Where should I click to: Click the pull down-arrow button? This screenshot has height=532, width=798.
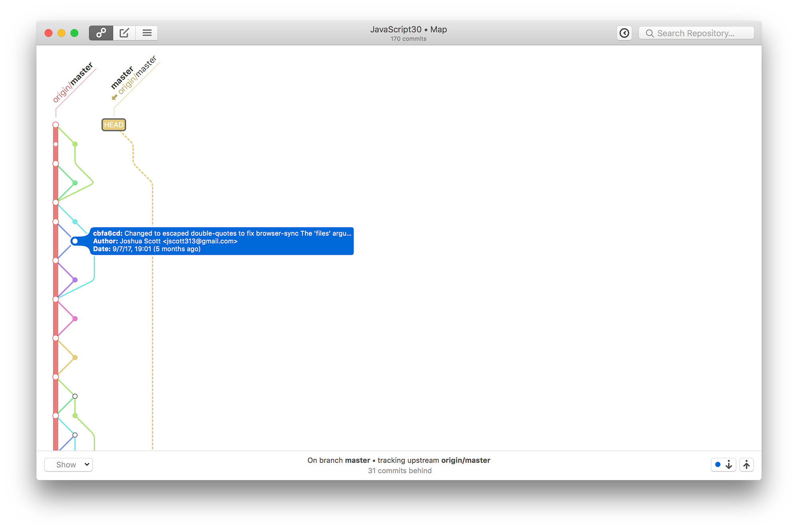(724, 465)
